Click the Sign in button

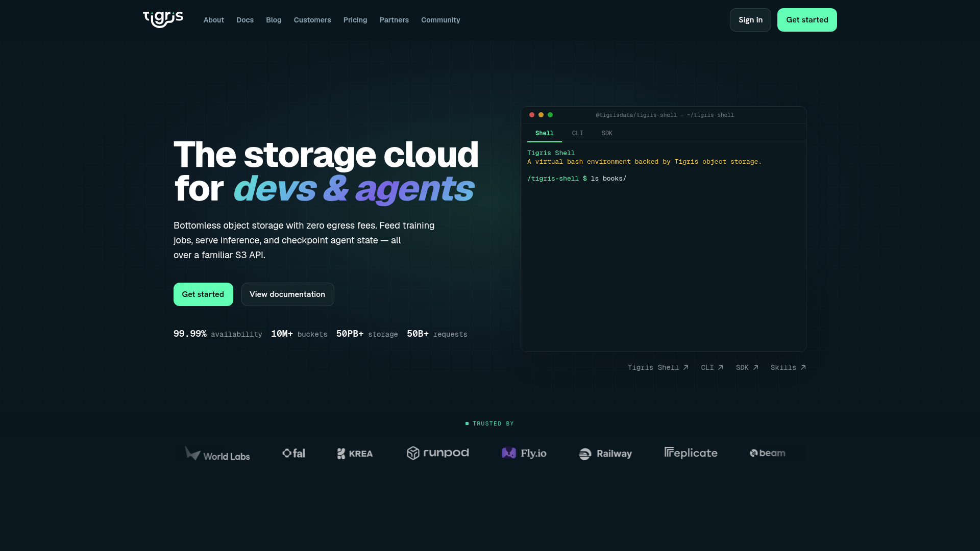pos(750,20)
